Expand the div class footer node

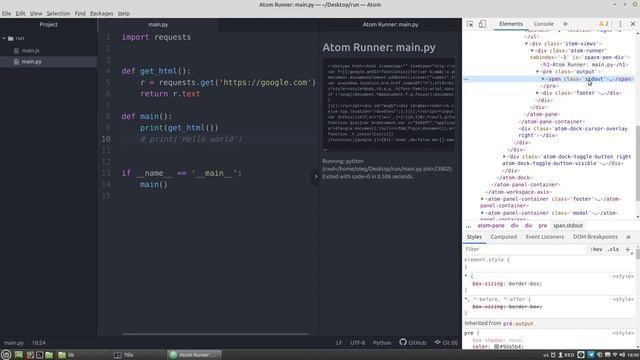[x=538, y=93]
